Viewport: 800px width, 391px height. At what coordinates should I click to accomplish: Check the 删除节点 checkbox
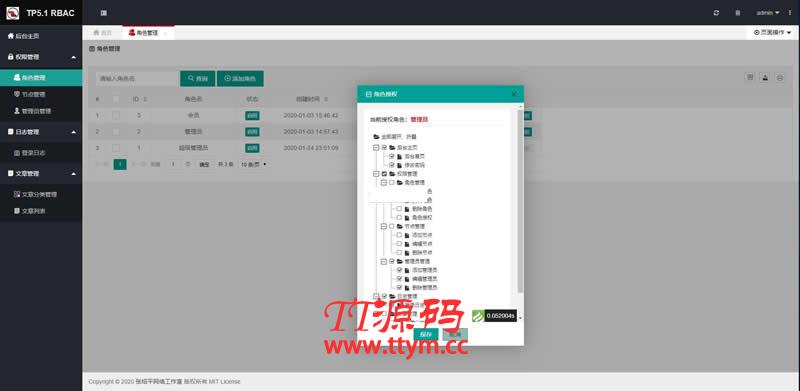(x=399, y=252)
